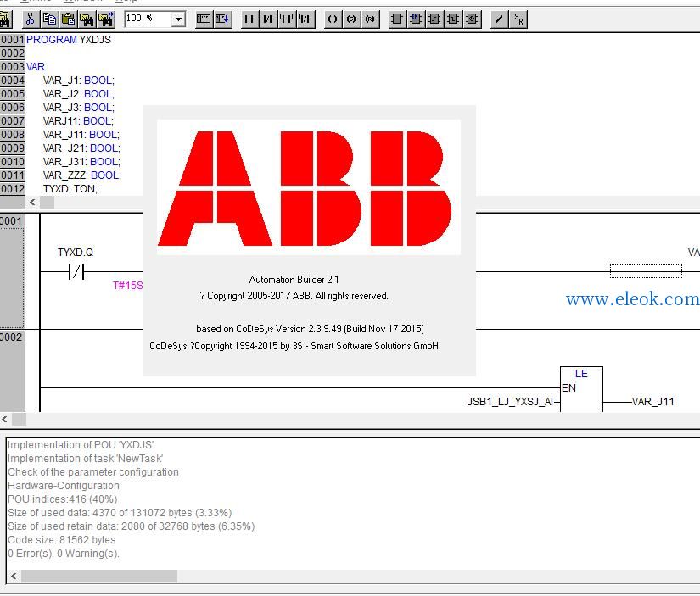Select declaration 'VAR_J1: BOOL;'
This screenshot has width=700, height=596.
tap(79, 81)
